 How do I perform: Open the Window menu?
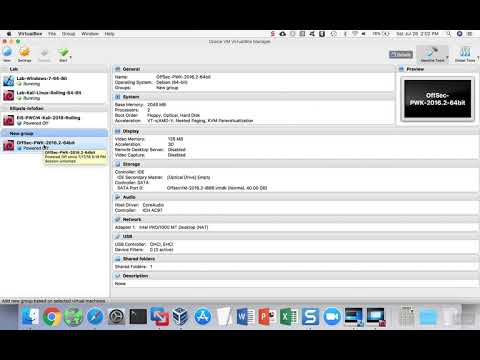click(x=90, y=34)
